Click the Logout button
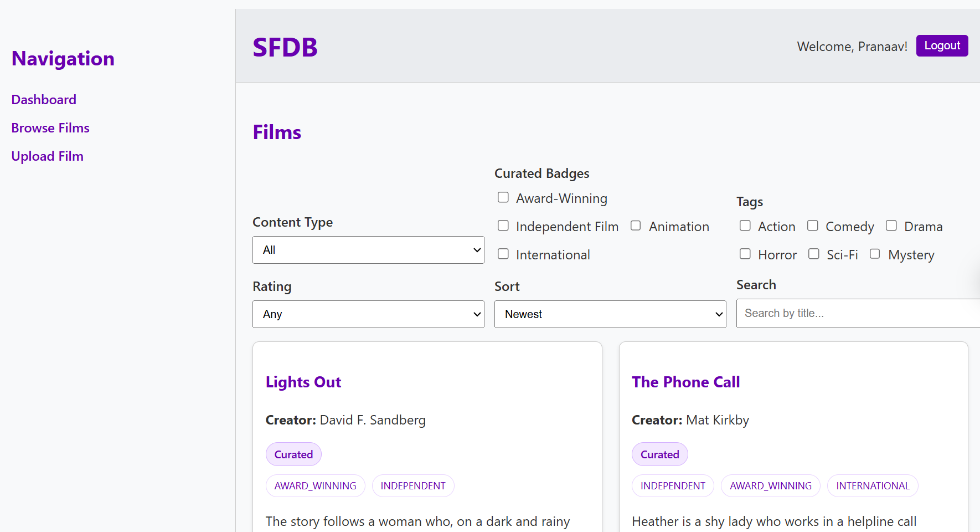Viewport: 980px width, 532px height. coord(942,45)
